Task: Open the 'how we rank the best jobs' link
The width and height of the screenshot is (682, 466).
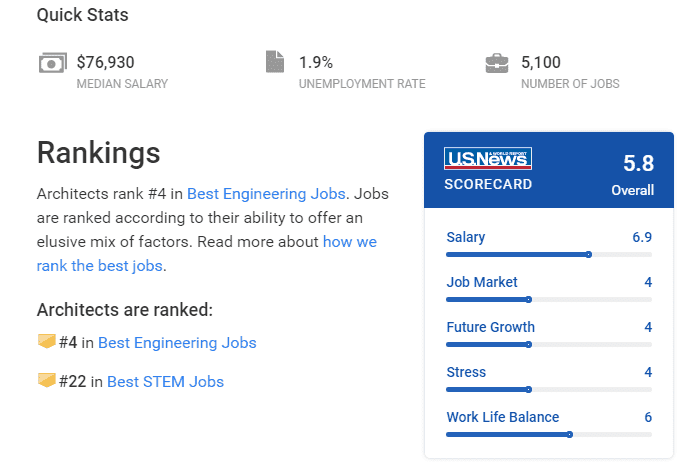Action: pyautogui.click(x=207, y=254)
